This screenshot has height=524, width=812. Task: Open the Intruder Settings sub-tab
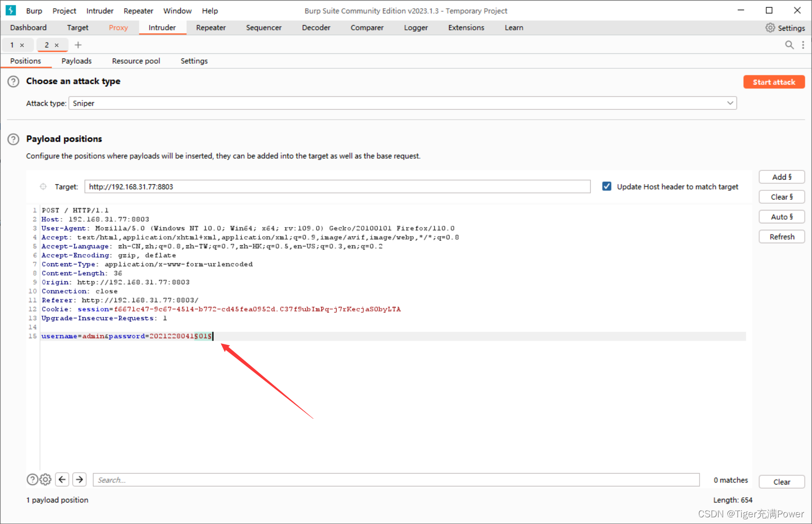tap(194, 61)
